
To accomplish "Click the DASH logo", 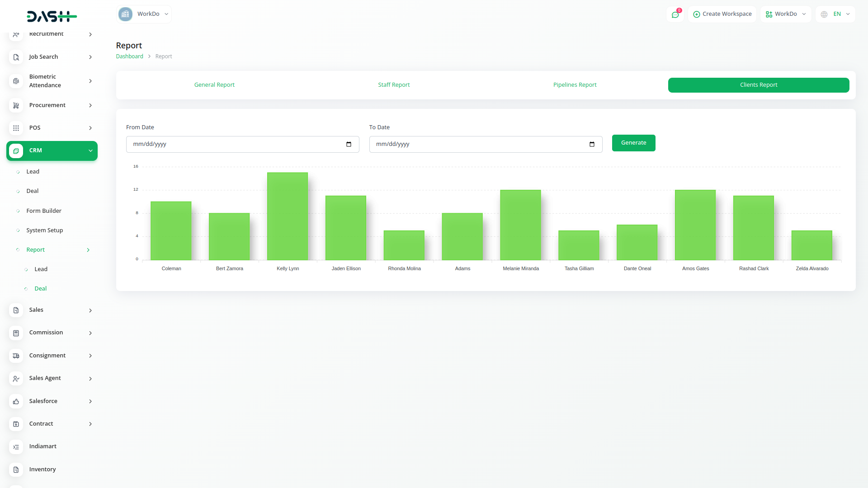I will [x=52, y=17].
